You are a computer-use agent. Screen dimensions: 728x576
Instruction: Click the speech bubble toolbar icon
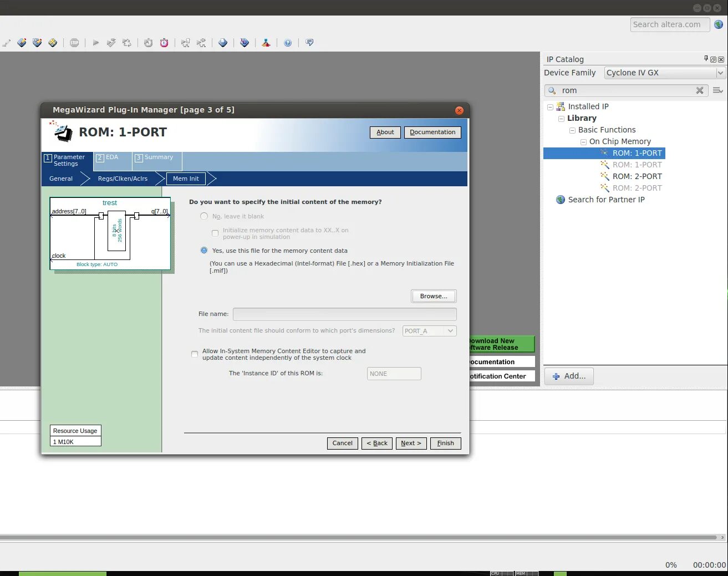(309, 43)
